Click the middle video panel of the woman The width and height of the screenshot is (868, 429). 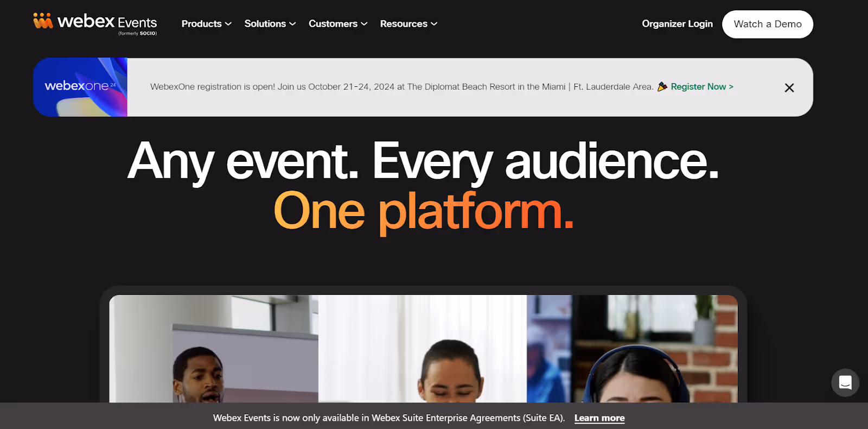423,349
